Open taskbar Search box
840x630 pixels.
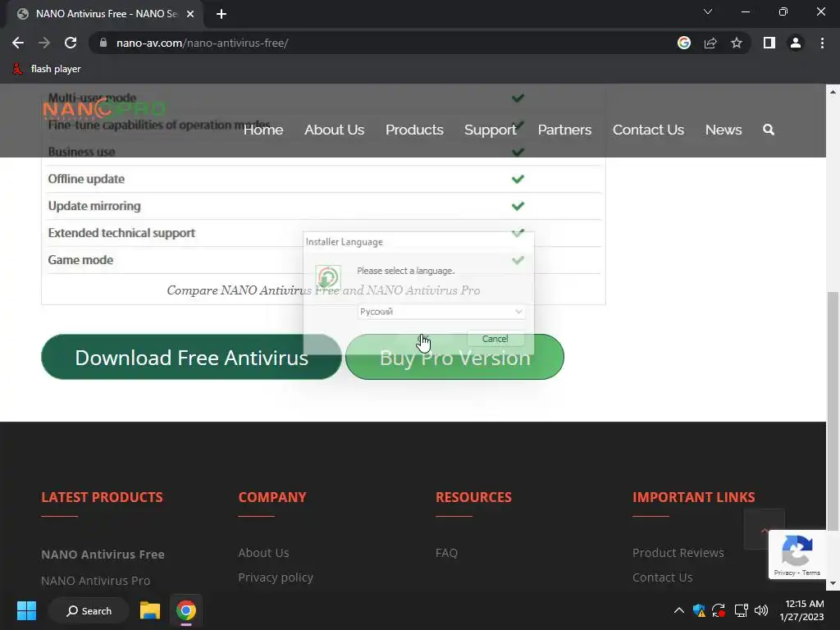click(x=89, y=610)
